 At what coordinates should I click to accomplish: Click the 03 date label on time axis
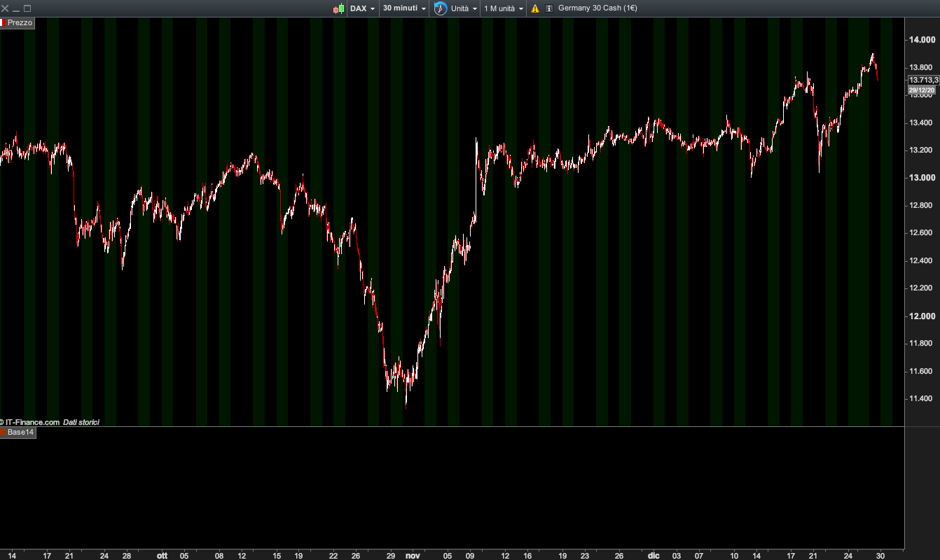[x=676, y=556]
